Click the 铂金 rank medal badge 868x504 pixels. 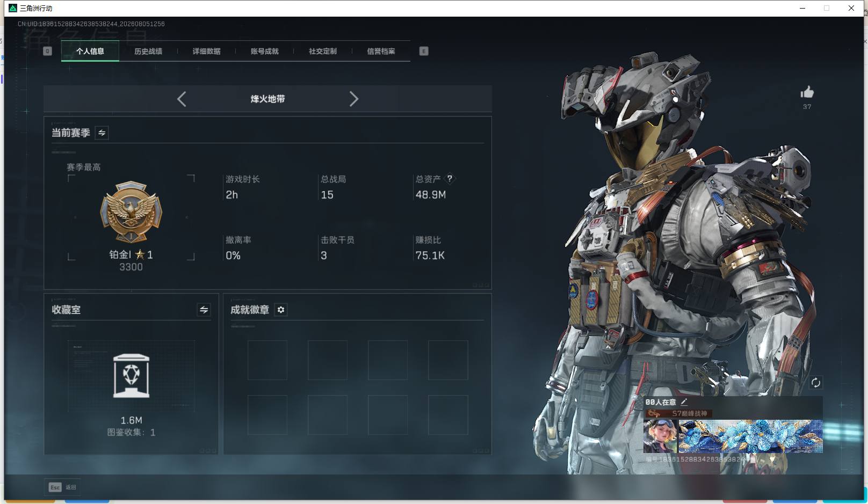[x=131, y=213]
